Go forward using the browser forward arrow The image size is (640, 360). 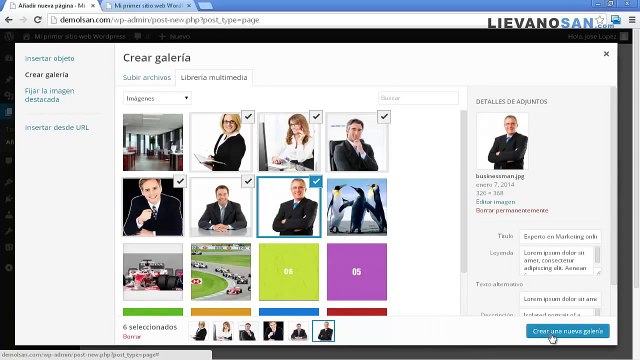(x=23, y=20)
